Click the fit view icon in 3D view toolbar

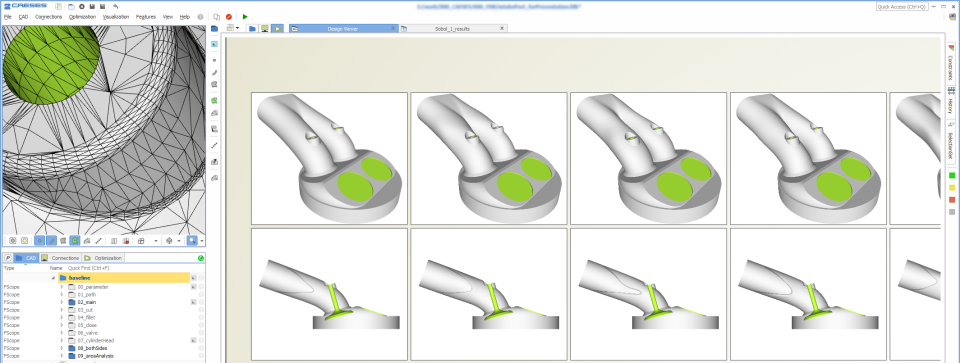click(12, 241)
